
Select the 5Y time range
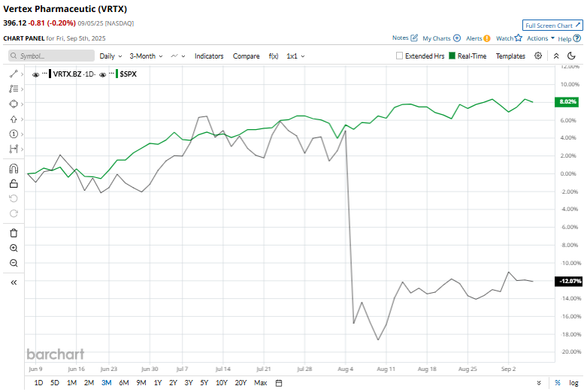point(204,383)
